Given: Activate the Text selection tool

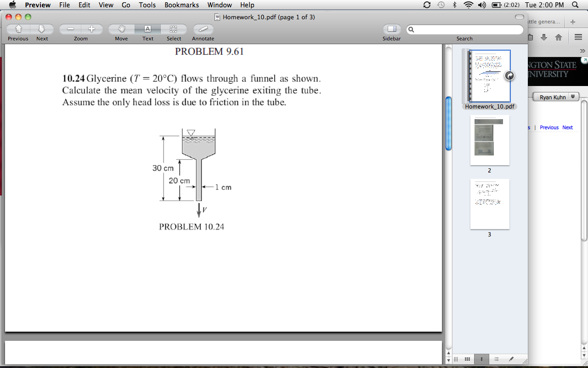Looking at the screenshot, I should pos(147,29).
